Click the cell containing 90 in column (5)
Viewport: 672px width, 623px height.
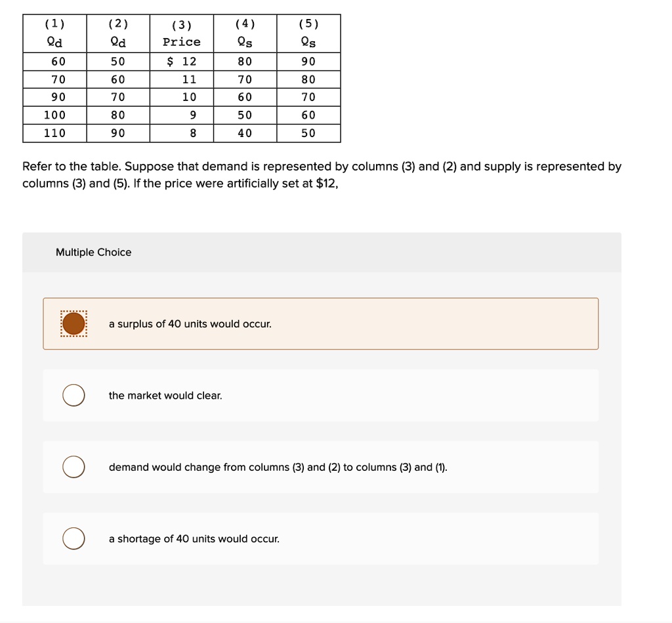tap(308, 61)
